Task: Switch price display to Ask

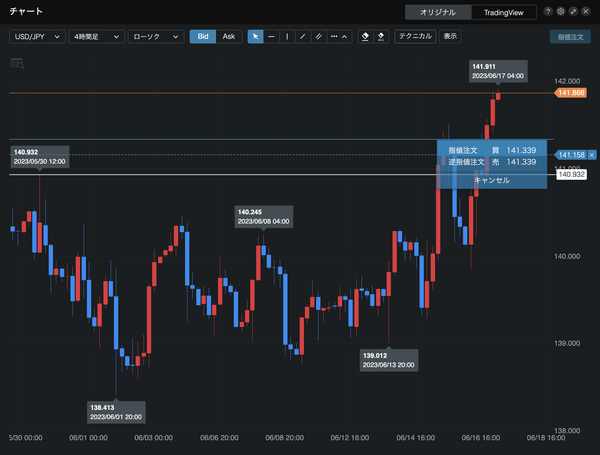Action: click(x=229, y=36)
